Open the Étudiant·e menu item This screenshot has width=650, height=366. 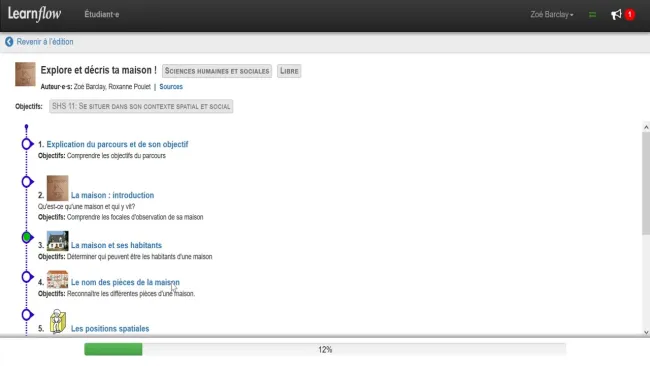[102, 15]
